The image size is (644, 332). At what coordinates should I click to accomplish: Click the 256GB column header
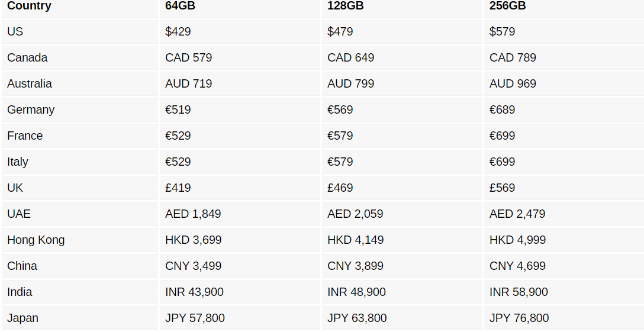tap(507, 6)
